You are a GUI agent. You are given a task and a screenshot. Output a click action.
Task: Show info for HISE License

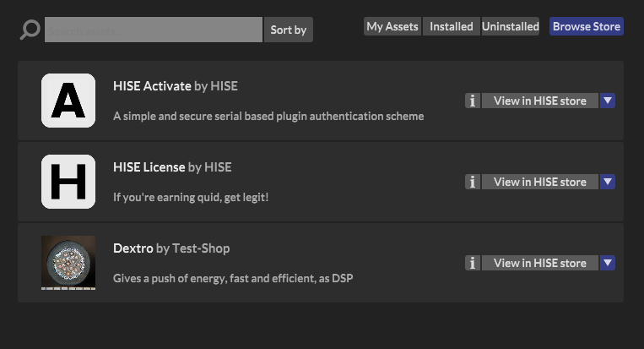point(473,182)
